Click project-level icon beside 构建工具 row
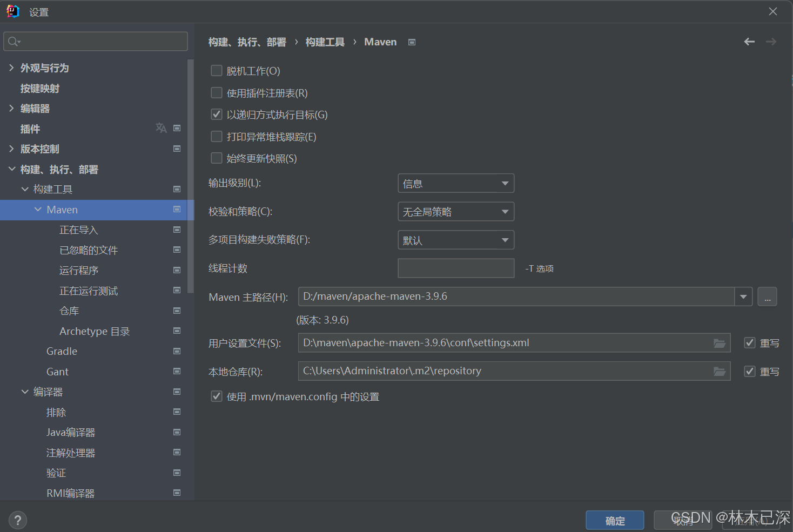Viewport: 793px width, 532px height. [x=177, y=189]
